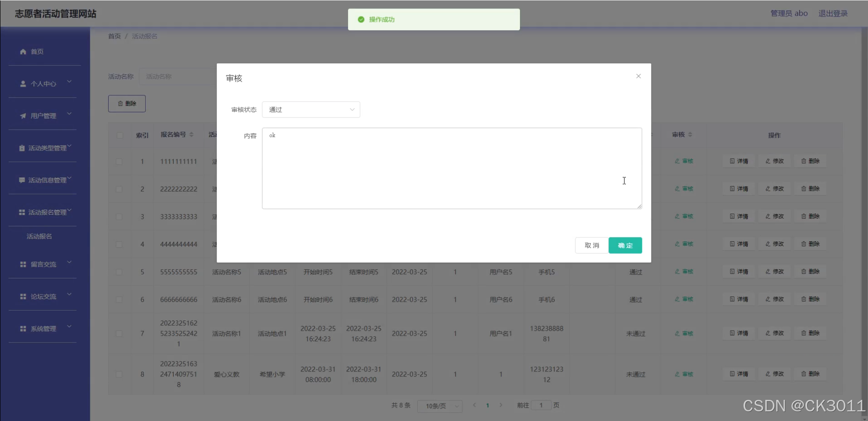This screenshot has height=421, width=868.
Task: Click the 用户管理 paper-plane icon
Action: click(x=23, y=116)
